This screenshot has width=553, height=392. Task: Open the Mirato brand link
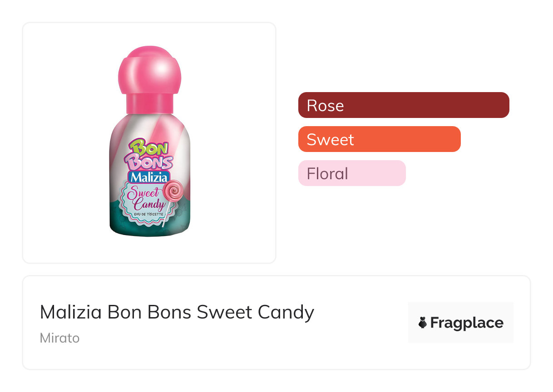[59, 338]
